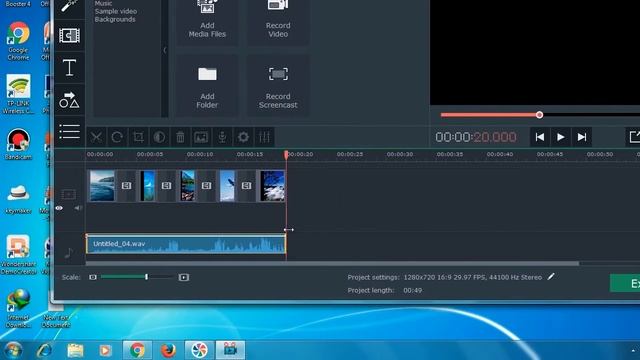Click the export/detach preview icon
The width and height of the screenshot is (640, 360).
633,137
